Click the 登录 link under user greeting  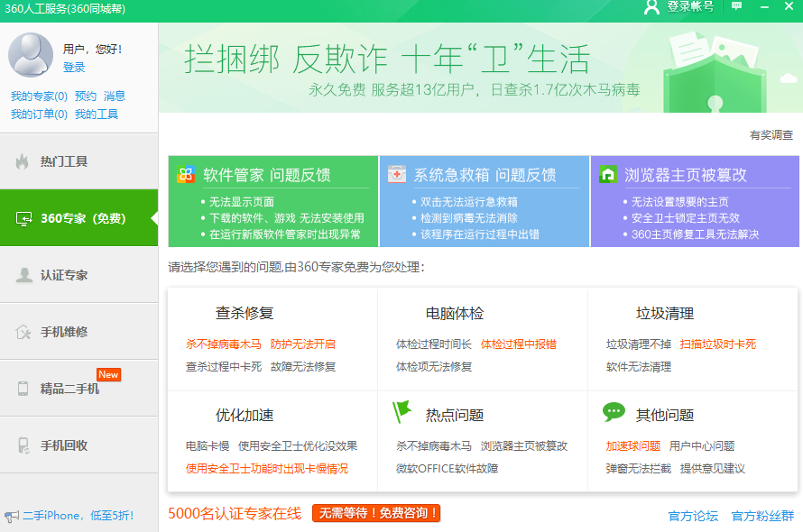[x=74, y=68]
